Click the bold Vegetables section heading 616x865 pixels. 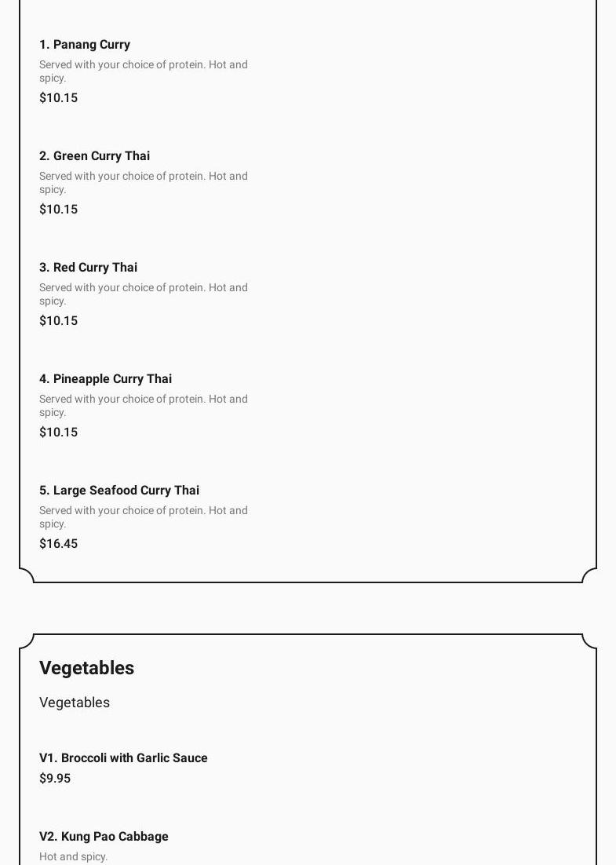coord(86,668)
